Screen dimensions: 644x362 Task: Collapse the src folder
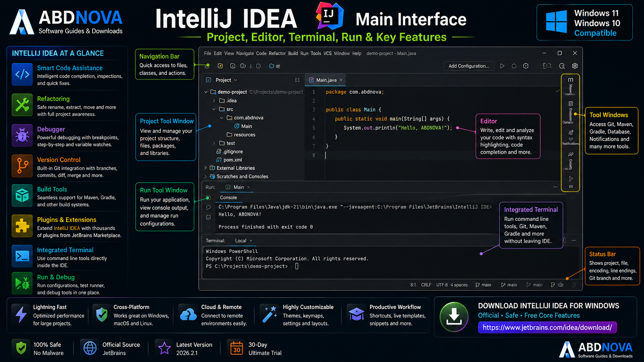(x=214, y=109)
